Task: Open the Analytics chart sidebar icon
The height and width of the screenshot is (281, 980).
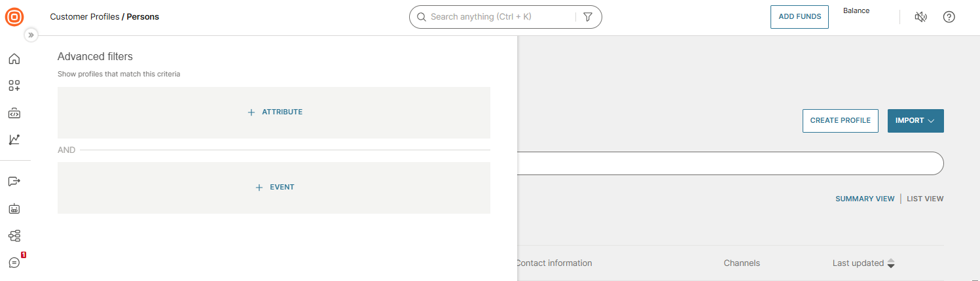Action: [x=14, y=139]
